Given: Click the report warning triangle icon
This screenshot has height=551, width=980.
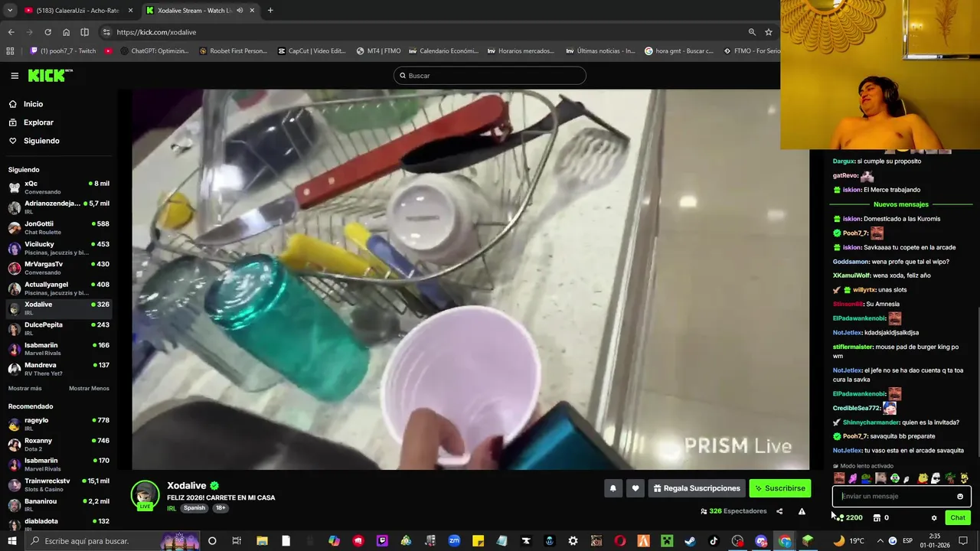Looking at the screenshot, I should 802,511.
